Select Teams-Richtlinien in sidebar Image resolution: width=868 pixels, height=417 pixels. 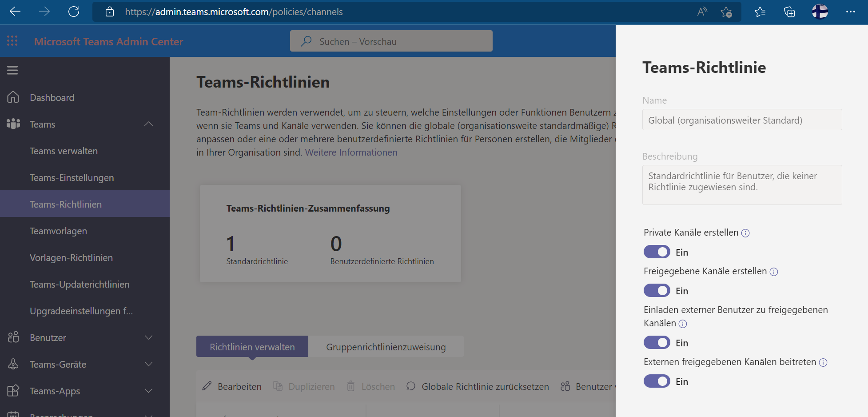tap(85, 204)
